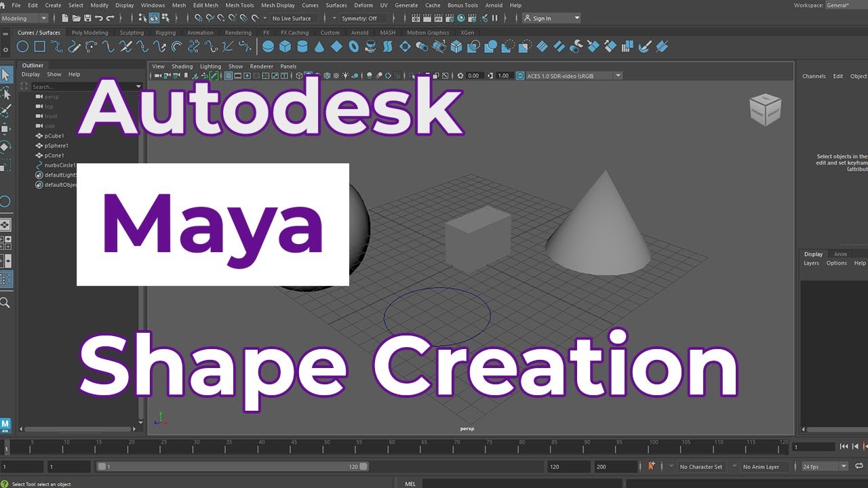
Task: Click the Save Scene disk icon
Action: tap(87, 18)
